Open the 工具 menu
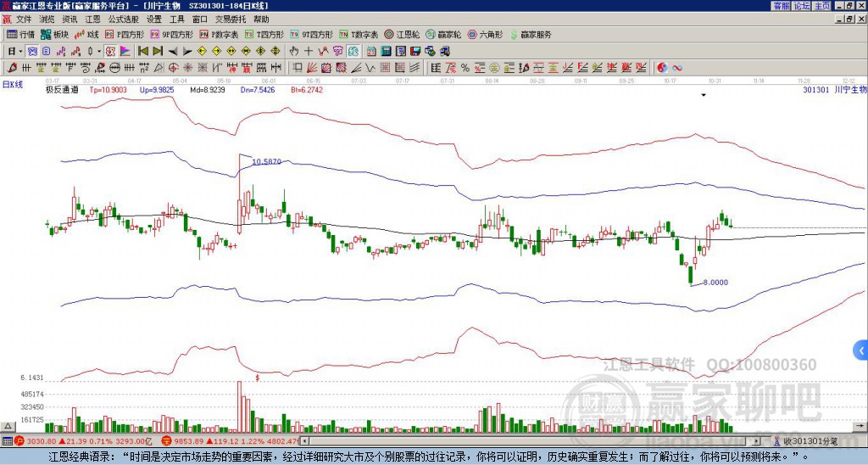This screenshot has height=465, width=868. click(176, 20)
